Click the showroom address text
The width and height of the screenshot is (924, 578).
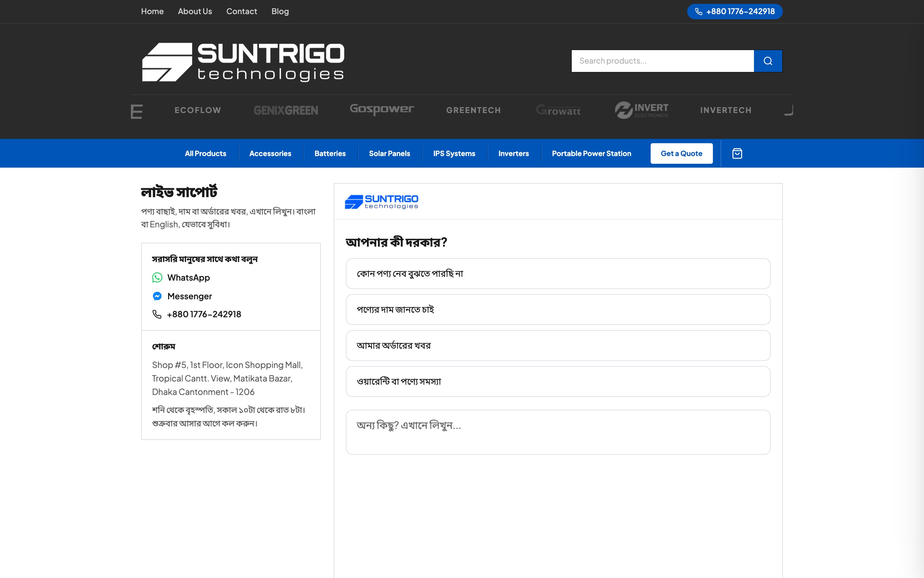227,379
